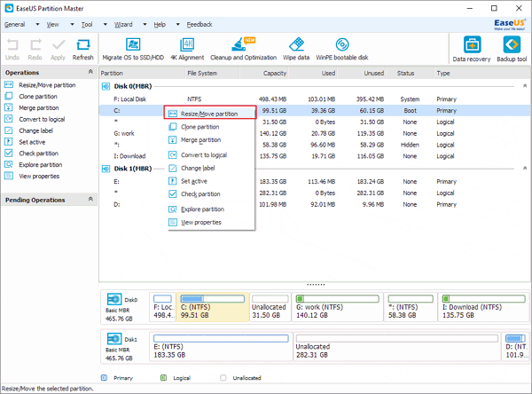Click the Undo toolbar icon
This screenshot has height=394, width=532.
coord(12,50)
